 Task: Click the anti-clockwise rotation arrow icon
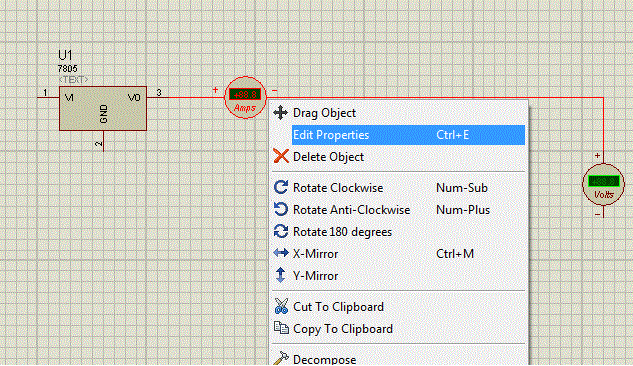coord(281,209)
